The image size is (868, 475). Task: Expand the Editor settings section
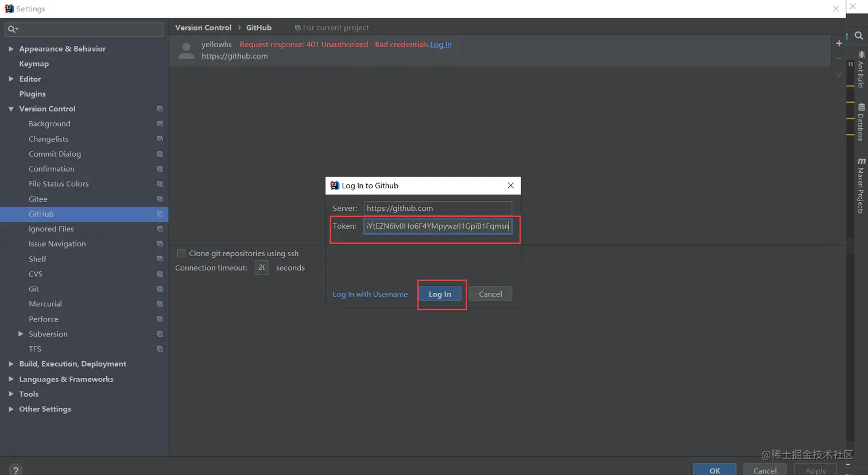11,79
